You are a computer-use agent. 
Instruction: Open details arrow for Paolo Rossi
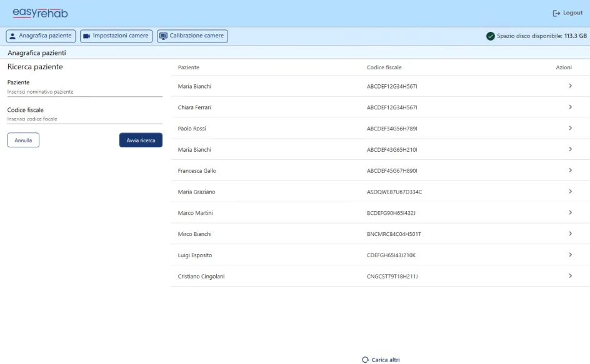tap(570, 128)
